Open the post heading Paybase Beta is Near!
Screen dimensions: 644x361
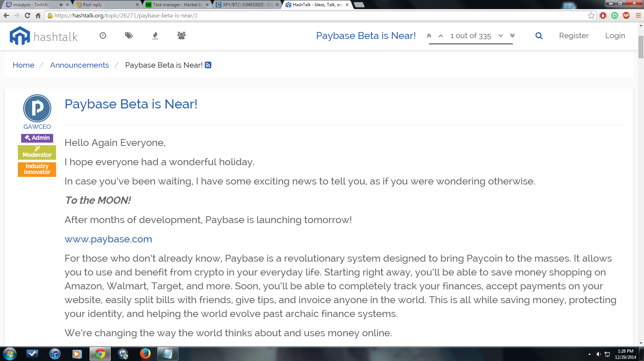click(x=131, y=104)
